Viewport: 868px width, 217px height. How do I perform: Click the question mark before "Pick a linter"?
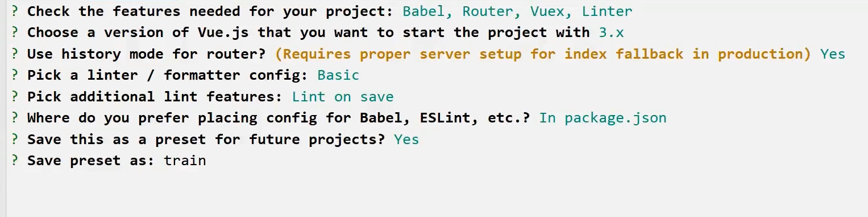(x=15, y=75)
